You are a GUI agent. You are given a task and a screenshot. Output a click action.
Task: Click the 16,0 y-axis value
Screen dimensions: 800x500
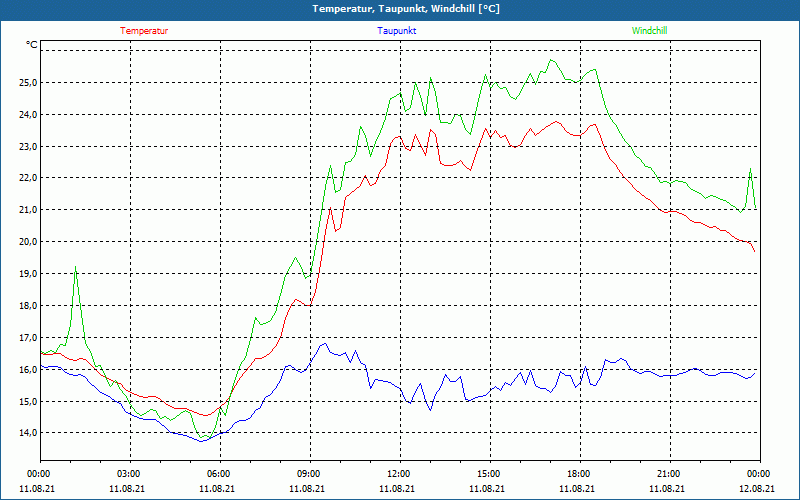(x=29, y=369)
